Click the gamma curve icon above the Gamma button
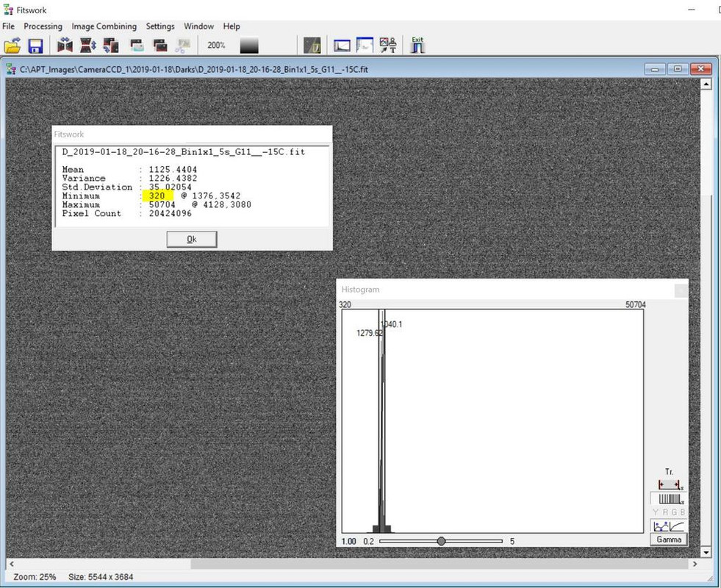721x588 pixels. [x=678, y=526]
